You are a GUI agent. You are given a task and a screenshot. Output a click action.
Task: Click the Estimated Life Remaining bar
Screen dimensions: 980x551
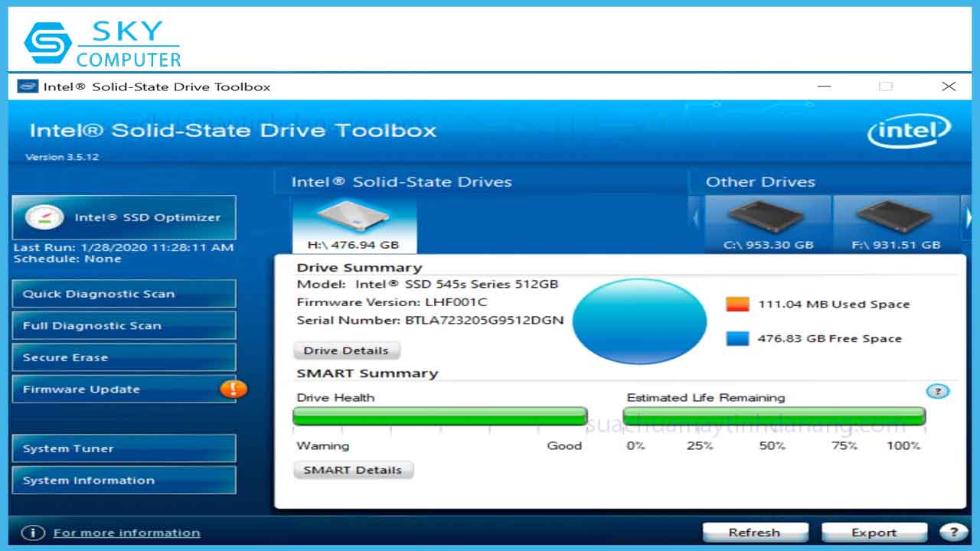click(774, 416)
